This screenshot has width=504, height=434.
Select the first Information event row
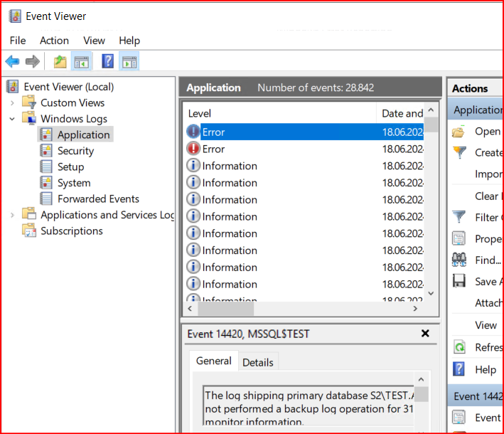coord(305,166)
